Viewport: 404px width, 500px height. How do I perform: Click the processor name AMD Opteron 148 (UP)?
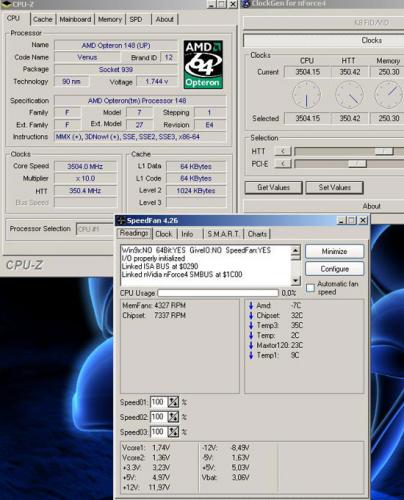(116, 45)
